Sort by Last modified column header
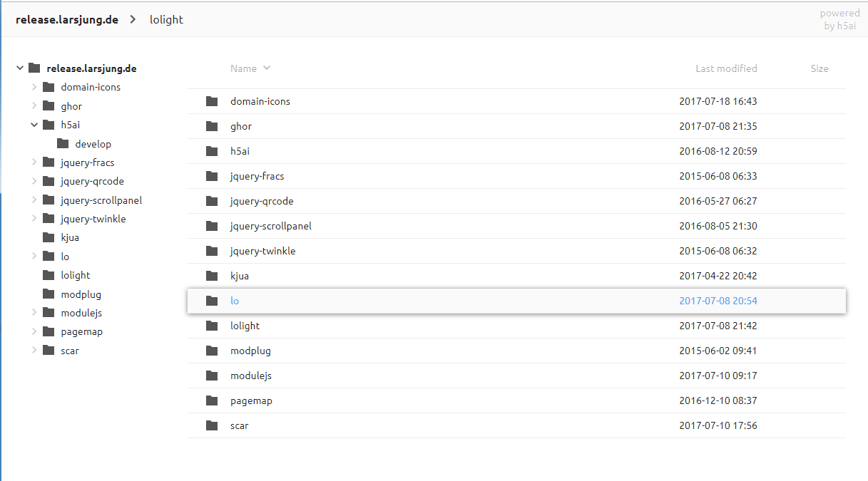 (x=726, y=68)
